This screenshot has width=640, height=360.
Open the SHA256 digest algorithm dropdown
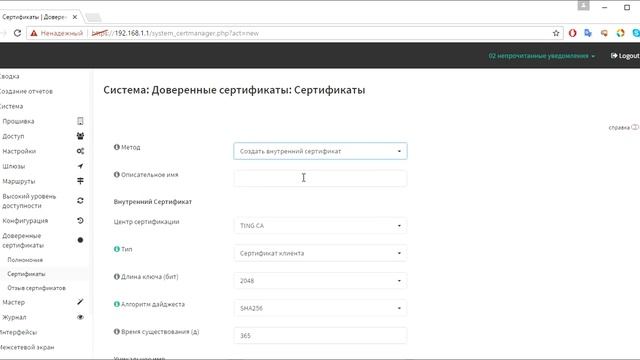(x=320, y=308)
